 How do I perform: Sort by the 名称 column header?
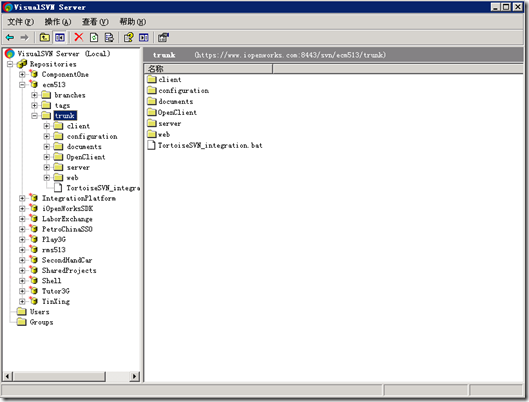(208, 69)
